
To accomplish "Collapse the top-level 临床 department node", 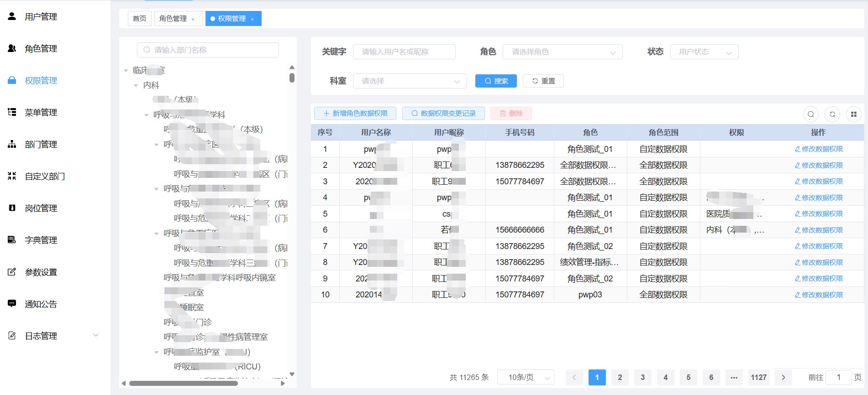I will click(126, 71).
